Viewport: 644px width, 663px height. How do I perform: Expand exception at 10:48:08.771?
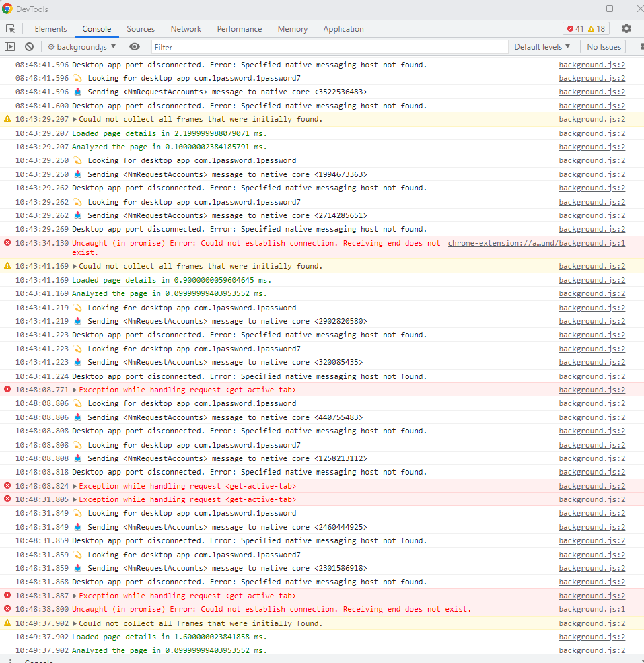[75, 390]
